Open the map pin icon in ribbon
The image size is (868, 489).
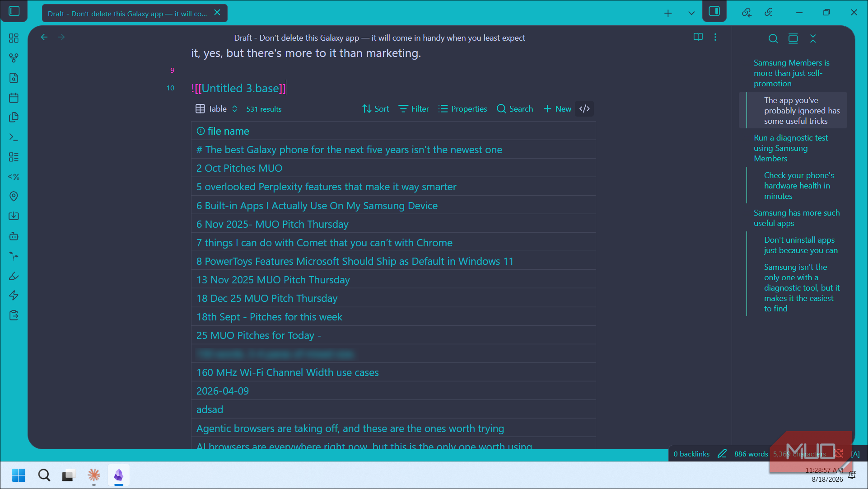click(x=14, y=196)
